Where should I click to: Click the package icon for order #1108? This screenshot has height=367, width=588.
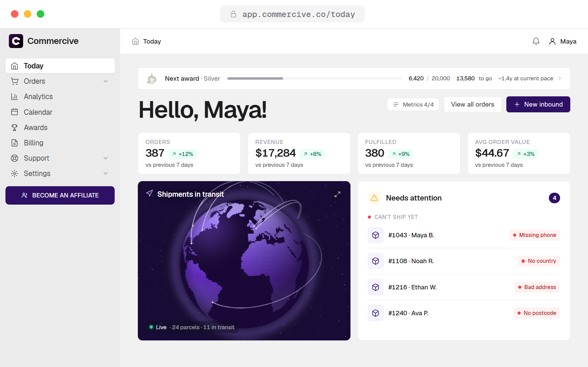[x=376, y=261]
